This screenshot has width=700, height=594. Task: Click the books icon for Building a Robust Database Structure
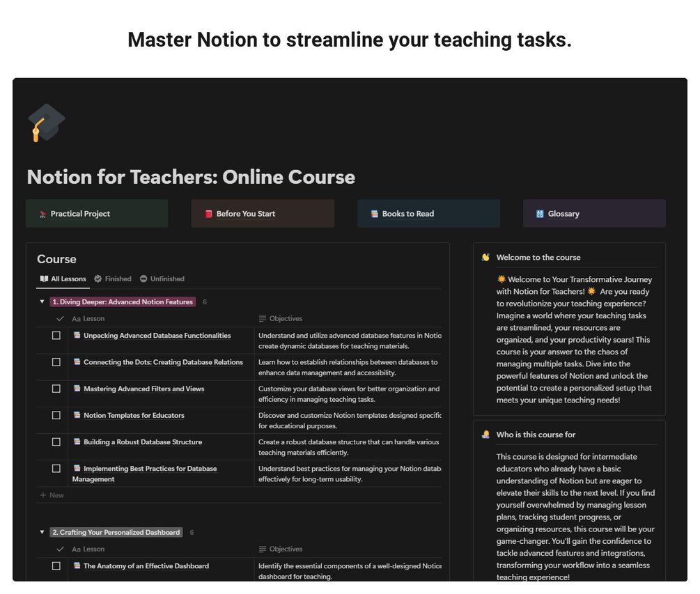[x=77, y=441]
